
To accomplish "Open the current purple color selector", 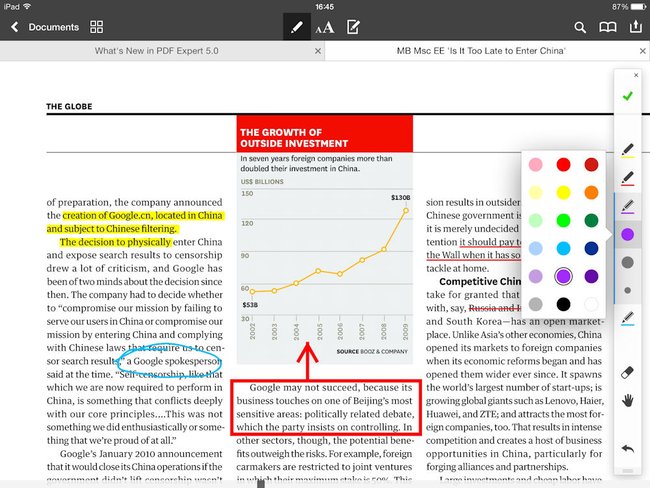I will coord(628,234).
